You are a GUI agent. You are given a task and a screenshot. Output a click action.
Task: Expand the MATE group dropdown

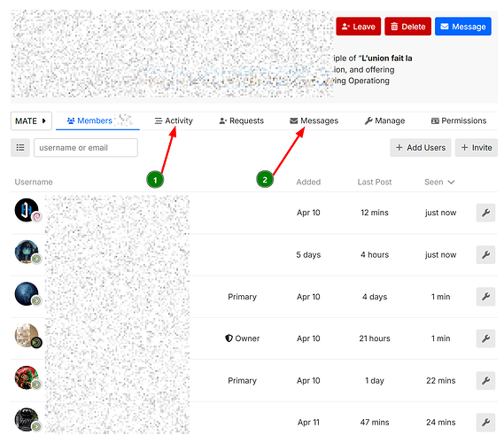(x=31, y=120)
